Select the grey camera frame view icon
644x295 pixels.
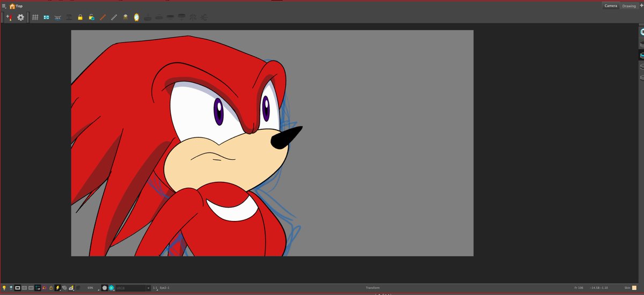tap(31, 288)
